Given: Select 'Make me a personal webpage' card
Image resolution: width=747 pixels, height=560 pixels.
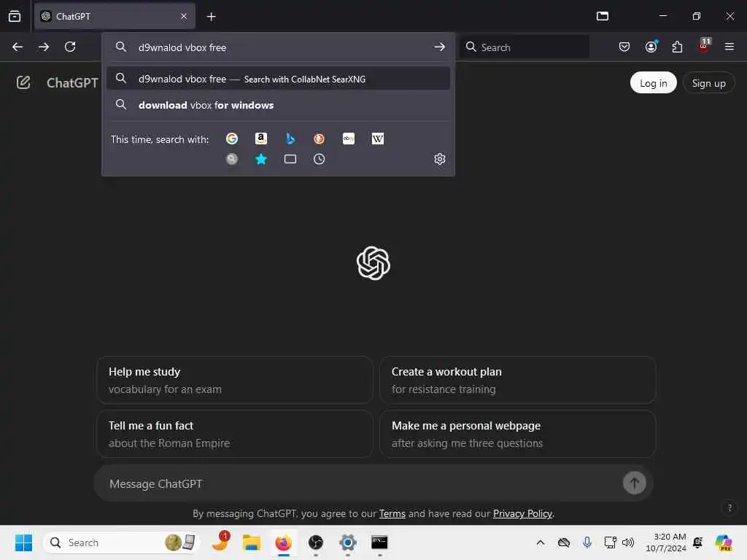Looking at the screenshot, I should [517, 434].
